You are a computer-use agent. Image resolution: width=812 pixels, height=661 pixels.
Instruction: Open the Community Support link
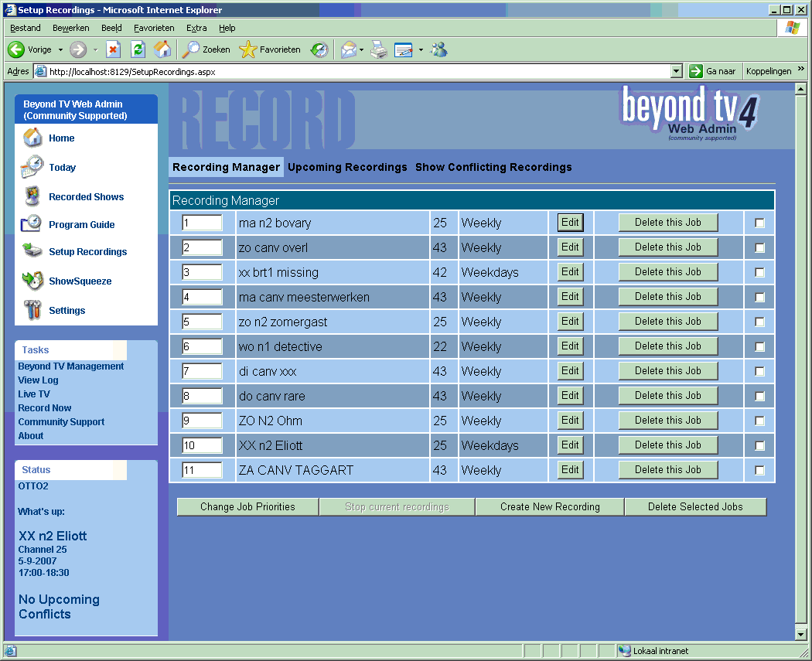[x=61, y=422]
